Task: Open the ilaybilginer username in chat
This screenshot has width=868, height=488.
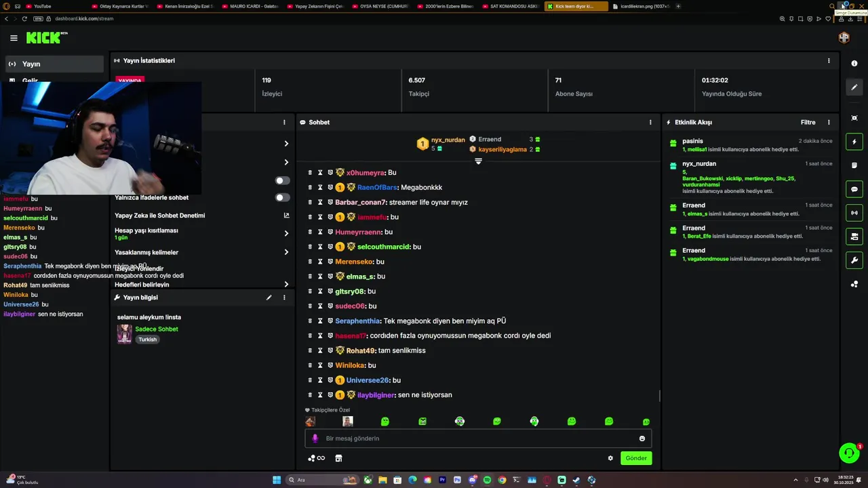Action: 376,395
